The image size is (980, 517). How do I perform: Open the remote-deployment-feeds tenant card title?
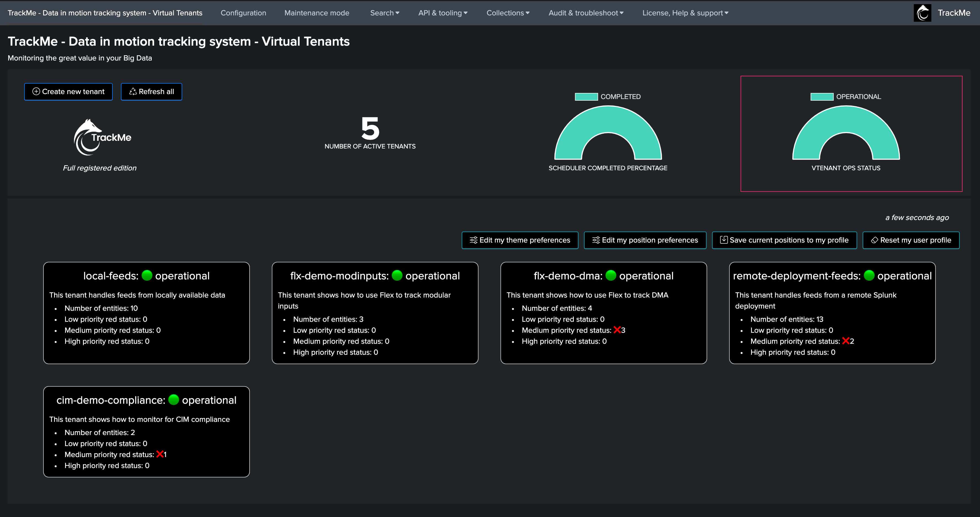tap(832, 276)
